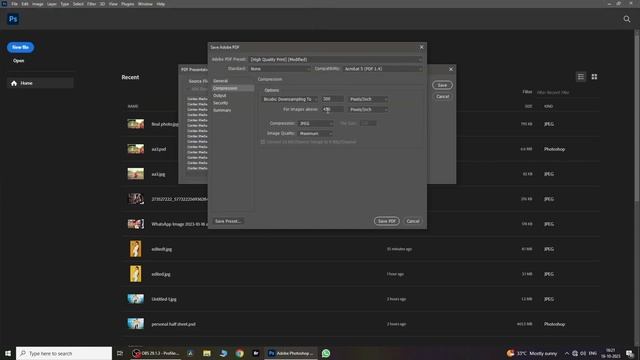Close the PDF Presentation dialog behind
Image resolution: width=640 pixels, height=360 pixels.
tap(451, 69)
